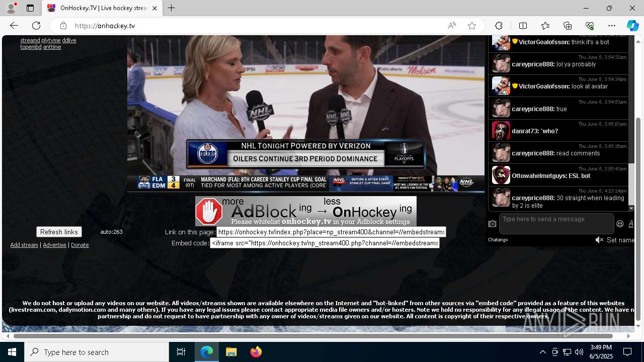
Task: Click danrat73's chat avatar
Action: click(501, 131)
